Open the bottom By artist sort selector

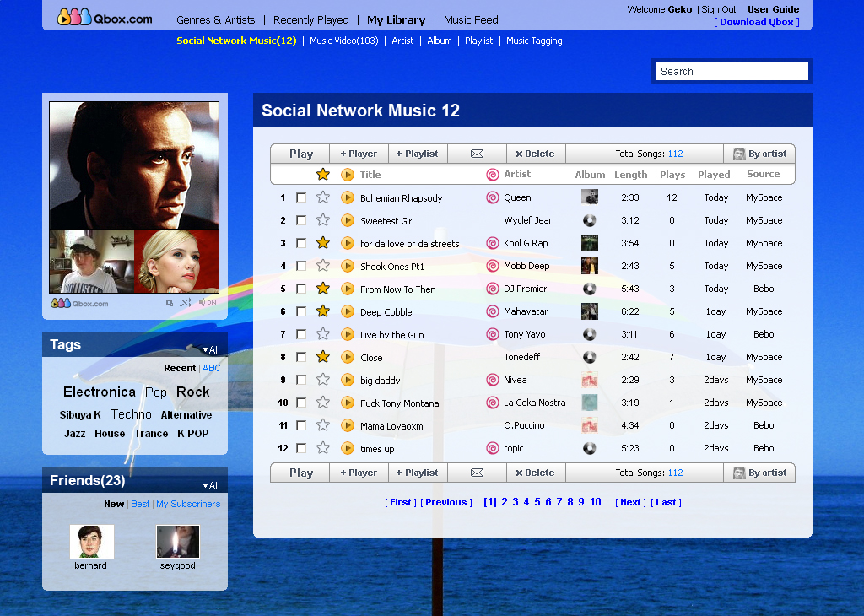(759, 473)
